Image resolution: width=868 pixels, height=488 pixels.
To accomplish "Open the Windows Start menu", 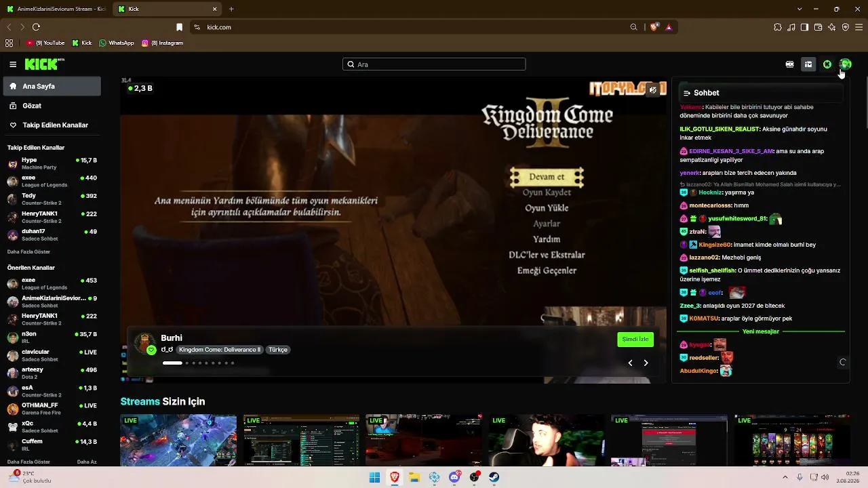I will point(374,477).
